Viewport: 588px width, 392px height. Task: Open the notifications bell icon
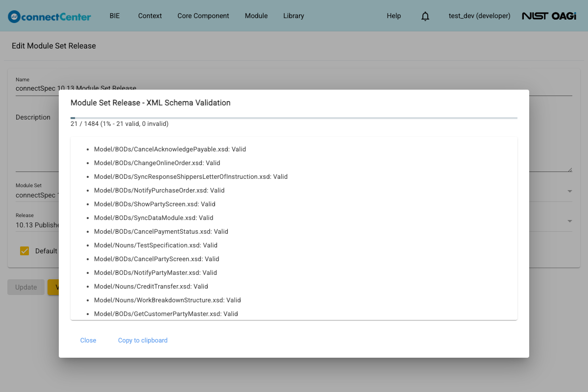425,16
